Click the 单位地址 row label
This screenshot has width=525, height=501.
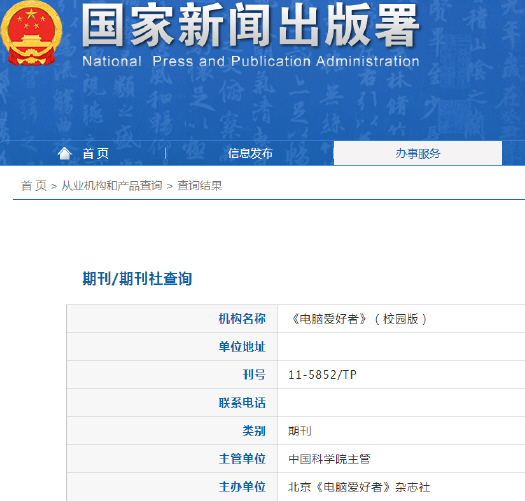(242, 347)
